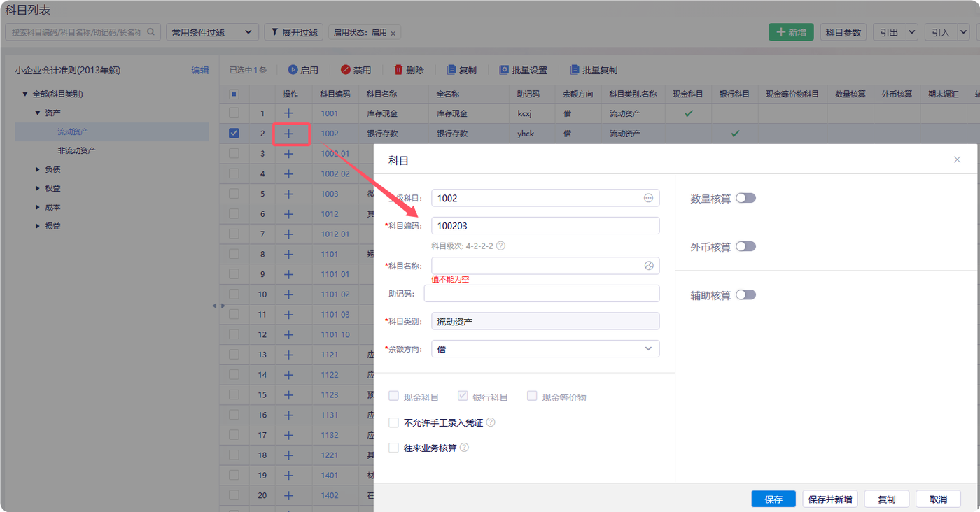
Task: Select 流动资产 in the tree
Action: click(73, 131)
